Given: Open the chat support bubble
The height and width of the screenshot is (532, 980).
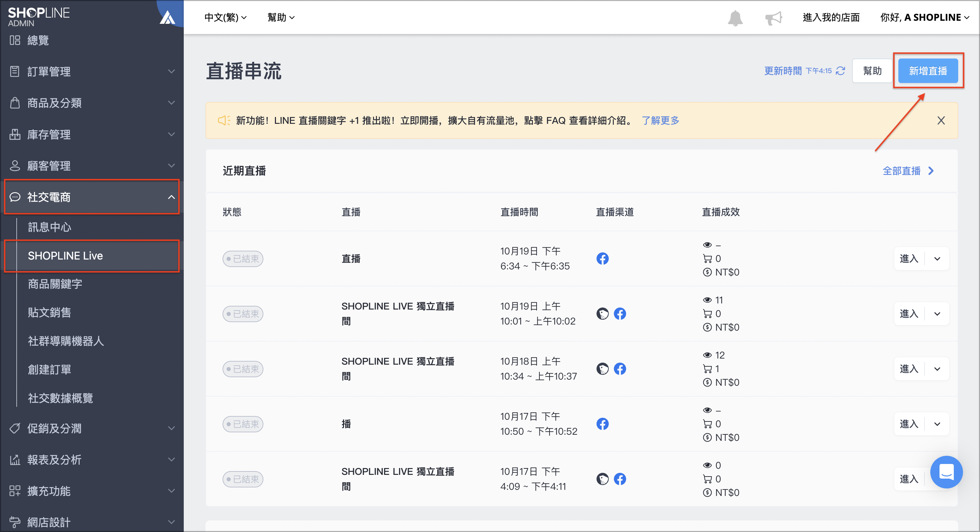Looking at the screenshot, I should coord(946,472).
